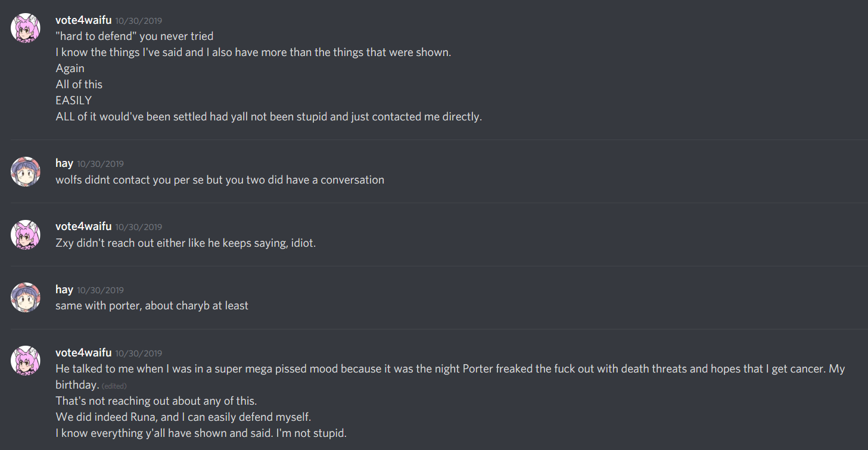Open the vote4waifu avatar beside the "He talked to me" message
The width and height of the screenshot is (868, 450).
click(26, 361)
